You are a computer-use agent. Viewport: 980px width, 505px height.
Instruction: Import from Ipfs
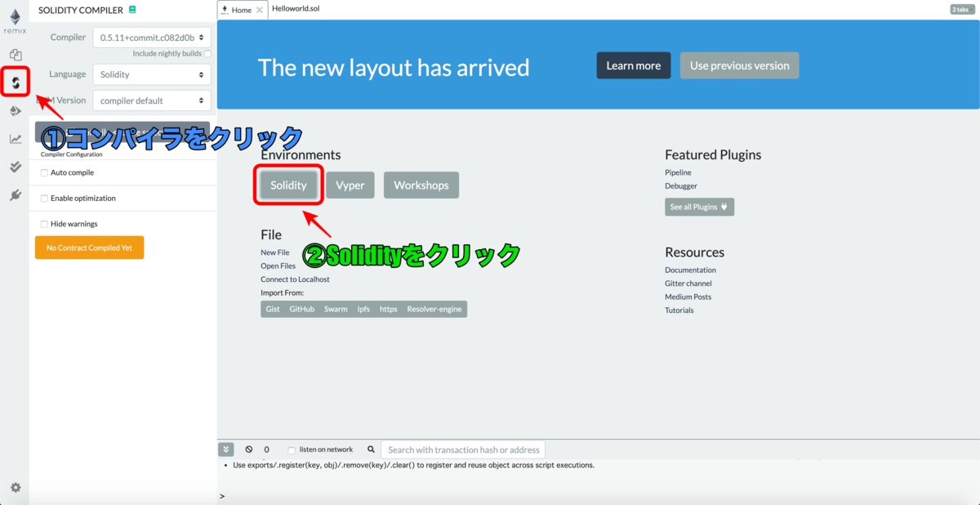pos(363,309)
